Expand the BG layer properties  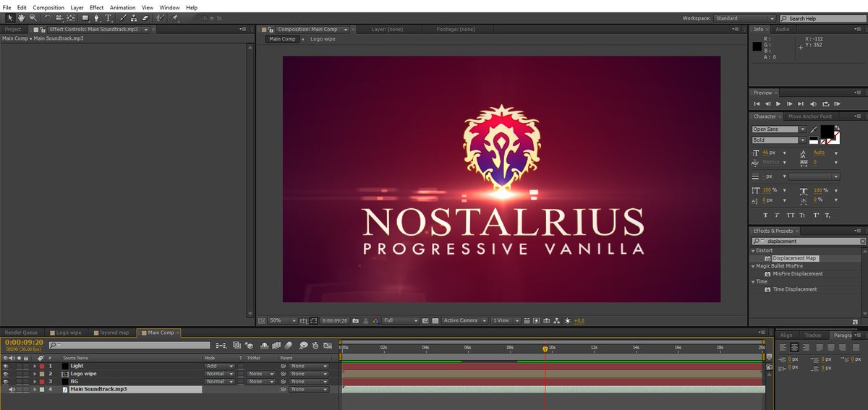pyautogui.click(x=34, y=382)
